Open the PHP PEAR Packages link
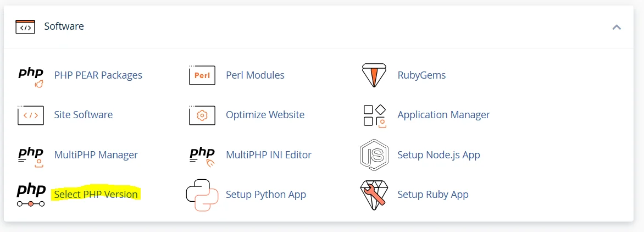This screenshot has width=644, height=232. pyautogui.click(x=98, y=75)
